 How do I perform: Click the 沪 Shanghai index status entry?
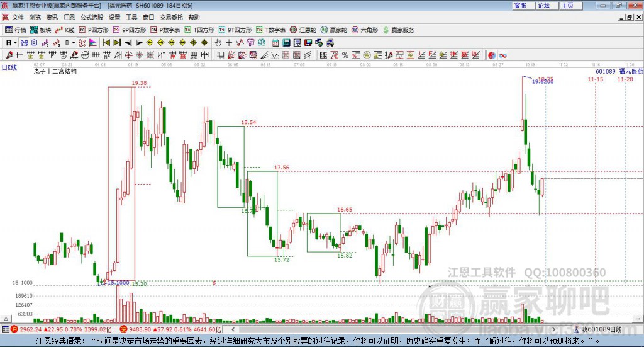tap(61, 329)
